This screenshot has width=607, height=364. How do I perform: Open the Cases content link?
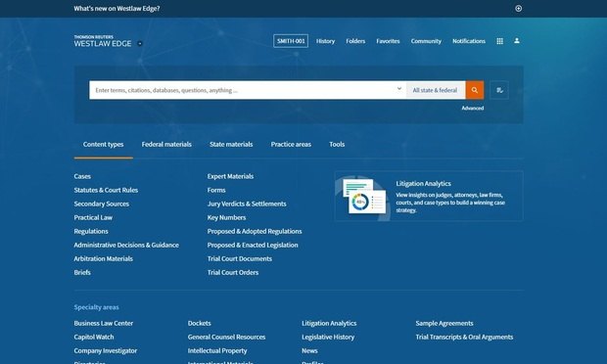[x=82, y=176]
